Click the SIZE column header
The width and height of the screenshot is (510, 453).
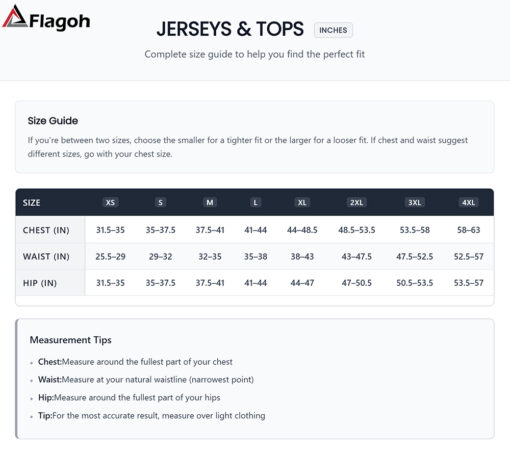click(x=32, y=203)
